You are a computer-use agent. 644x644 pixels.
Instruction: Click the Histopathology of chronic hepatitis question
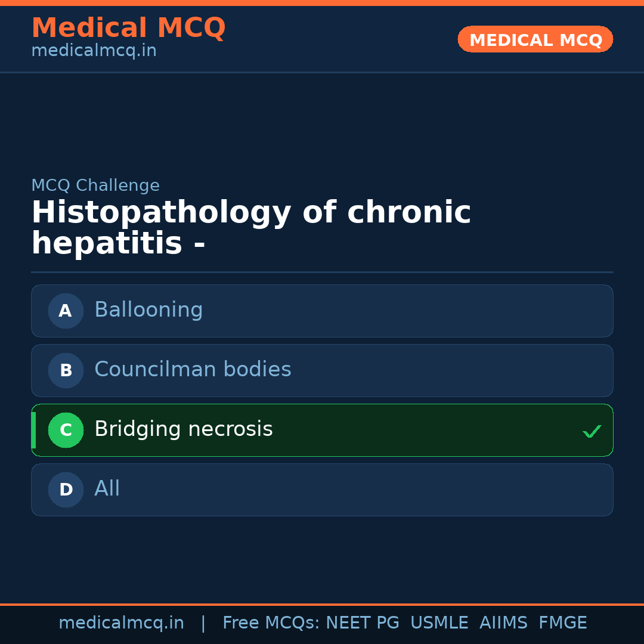[251, 228]
